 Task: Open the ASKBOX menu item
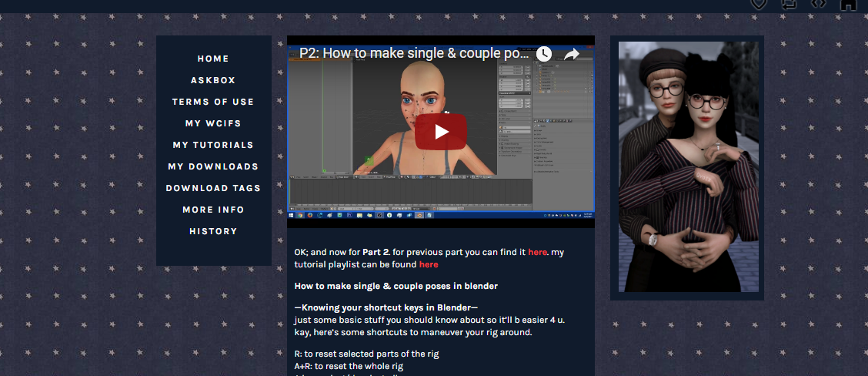coord(213,80)
